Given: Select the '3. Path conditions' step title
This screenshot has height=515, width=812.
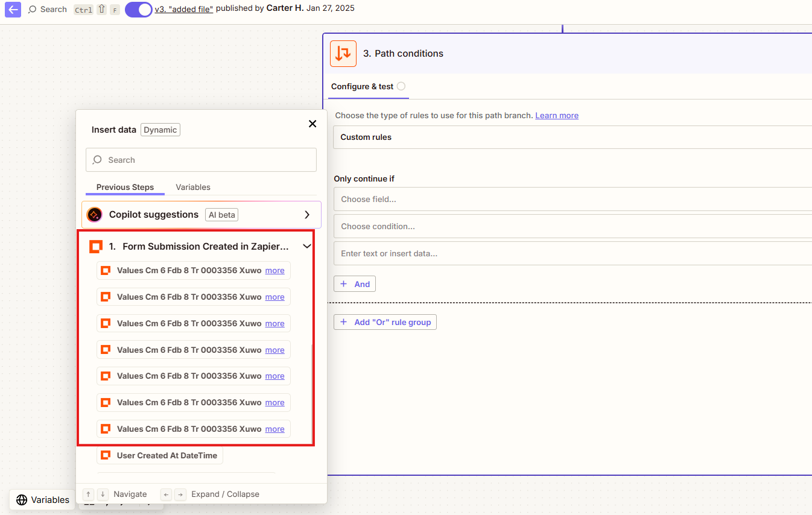Looking at the screenshot, I should [403, 53].
